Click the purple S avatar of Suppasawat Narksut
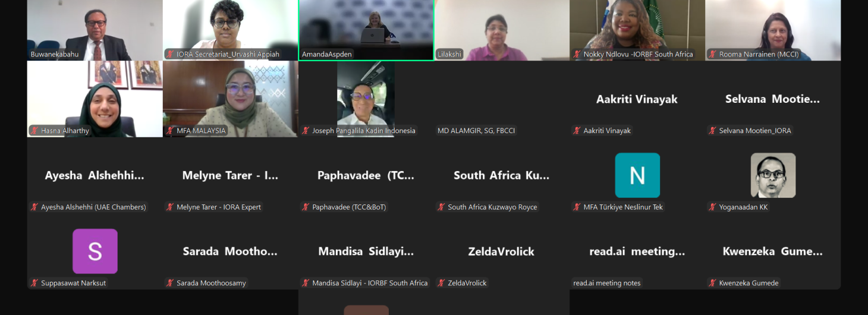Viewport: 868px width, 315px height. tap(95, 251)
